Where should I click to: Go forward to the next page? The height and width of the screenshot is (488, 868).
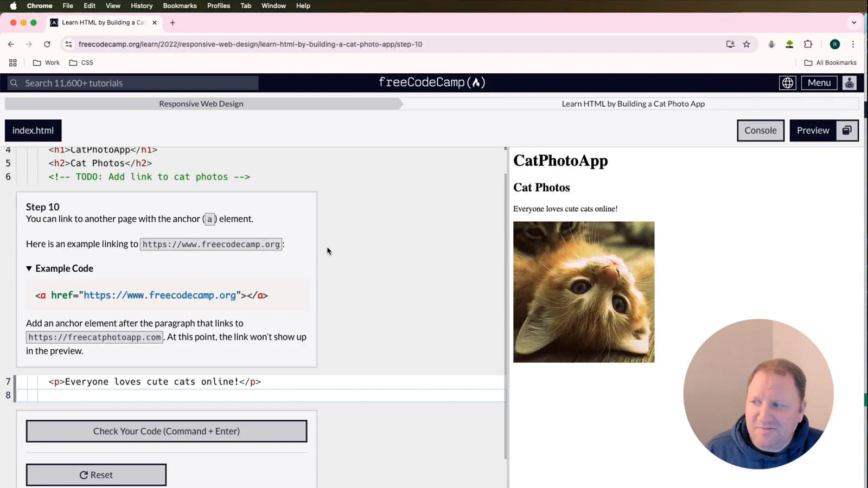point(29,44)
